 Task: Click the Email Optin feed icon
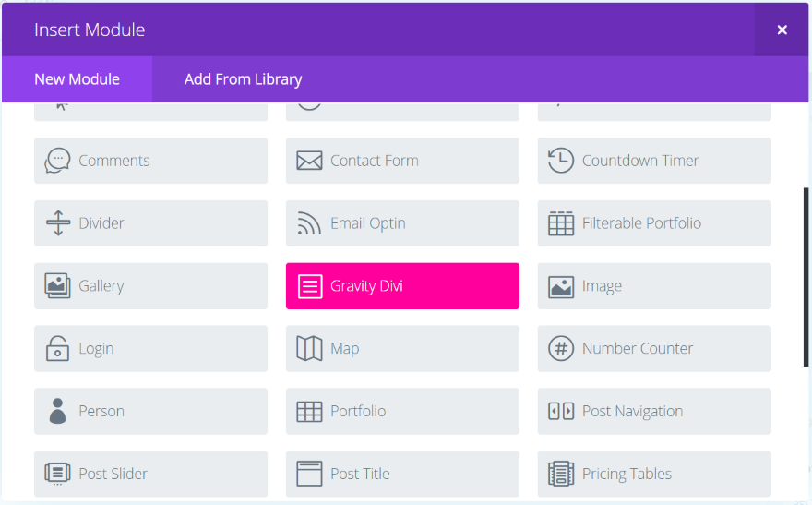click(309, 223)
